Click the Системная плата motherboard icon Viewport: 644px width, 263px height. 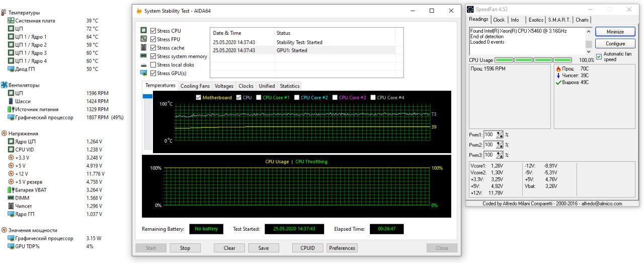tap(11, 21)
